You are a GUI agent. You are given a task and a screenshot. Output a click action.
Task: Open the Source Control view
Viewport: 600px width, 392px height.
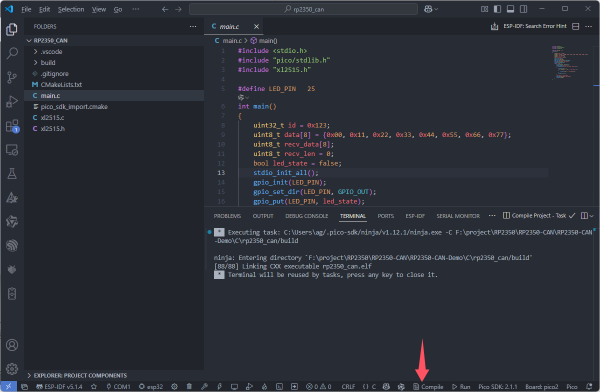[x=12, y=77]
